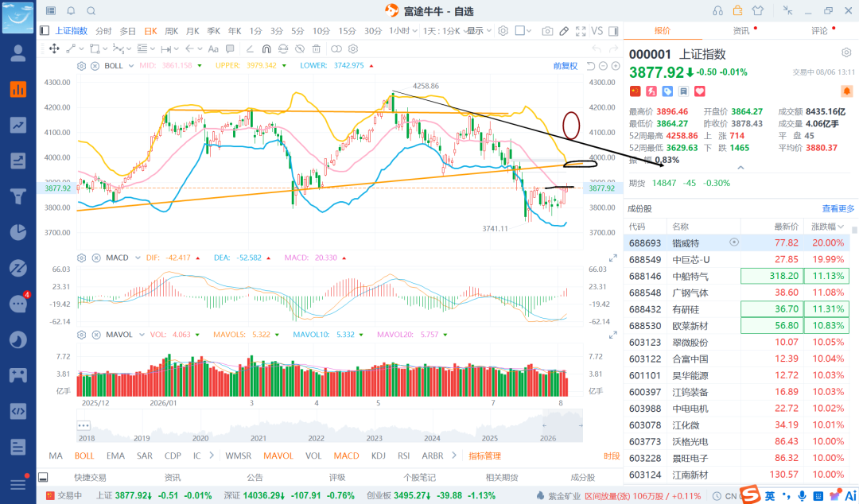Screen dimensions: 859x504
Task: Toggle the right side panel icon
Action: (613, 31)
